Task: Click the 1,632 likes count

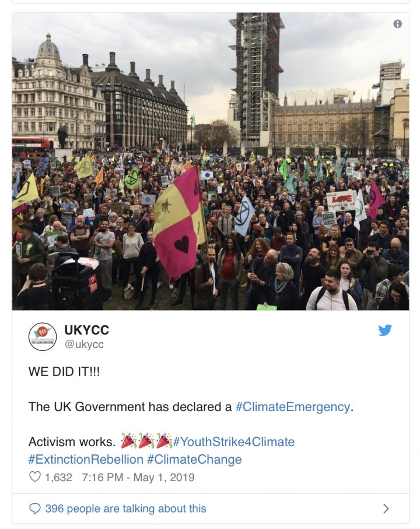Action: click(58, 478)
